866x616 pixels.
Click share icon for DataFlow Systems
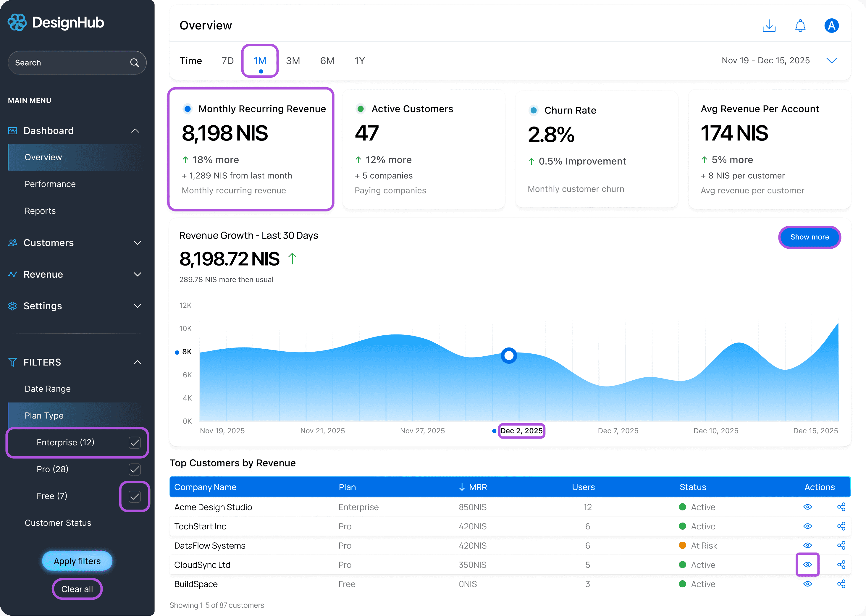click(841, 545)
